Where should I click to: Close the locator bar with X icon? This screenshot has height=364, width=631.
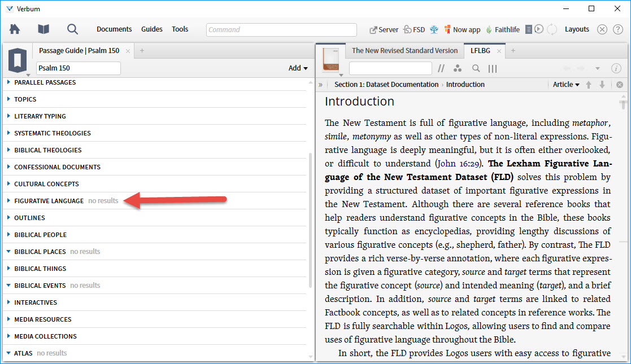(x=620, y=85)
